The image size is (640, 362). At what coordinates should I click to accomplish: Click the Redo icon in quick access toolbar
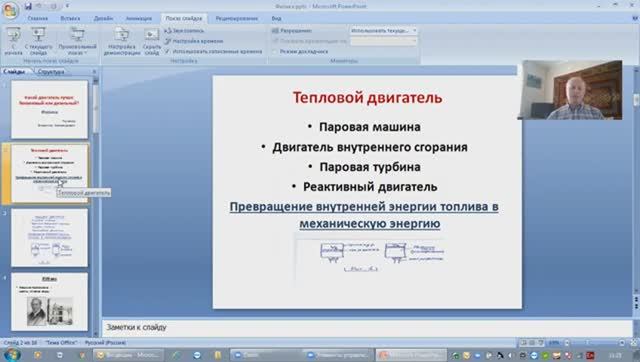[53, 6]
